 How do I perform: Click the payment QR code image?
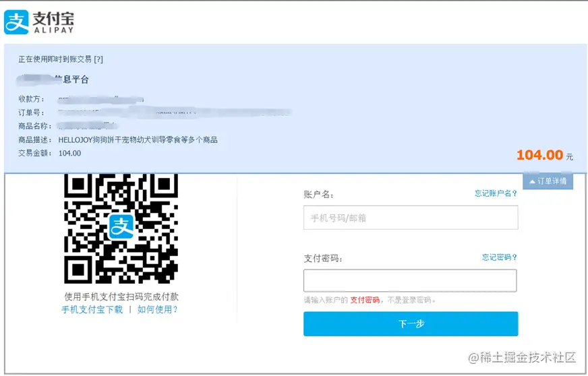[121, 228]
